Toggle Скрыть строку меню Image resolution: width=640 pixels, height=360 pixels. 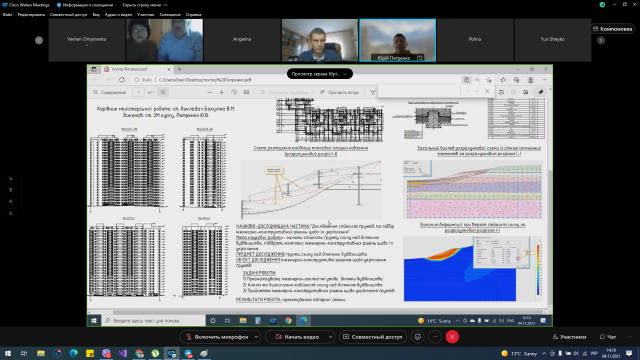[x=145, y=5]
